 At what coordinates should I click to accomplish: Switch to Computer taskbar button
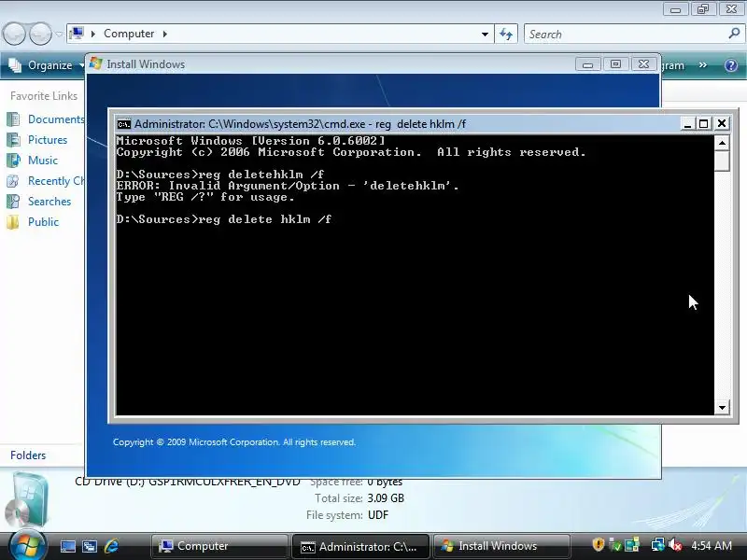pyautogui.click(x=220, y=546)
